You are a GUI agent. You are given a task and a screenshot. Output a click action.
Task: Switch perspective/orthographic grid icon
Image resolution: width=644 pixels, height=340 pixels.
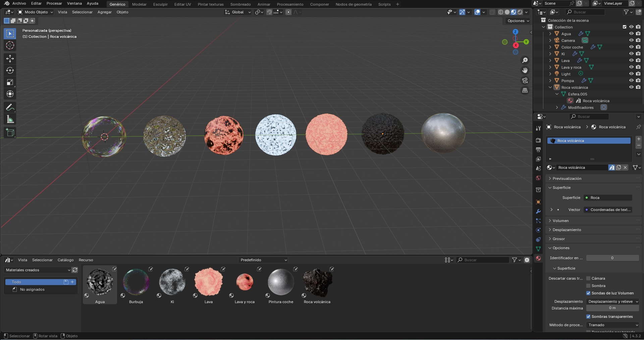point(525,90)
